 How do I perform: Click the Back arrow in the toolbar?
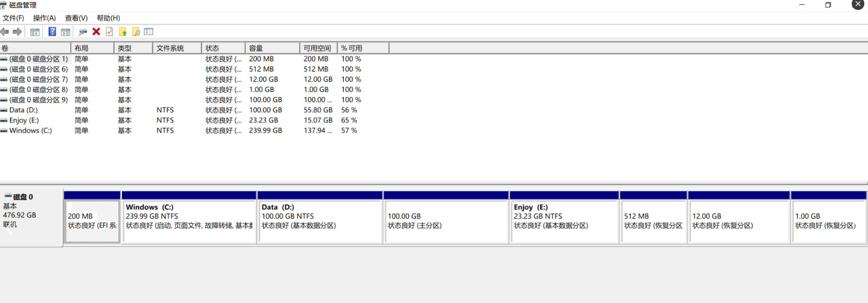coord(5,32)
